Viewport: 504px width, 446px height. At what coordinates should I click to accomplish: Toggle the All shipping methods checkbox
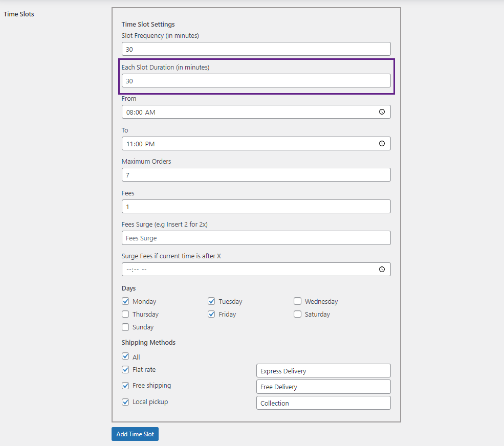[125, 356]
